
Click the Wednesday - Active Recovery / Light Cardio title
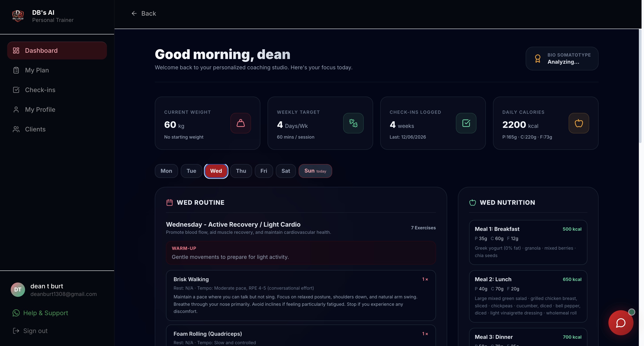pos(233,224)
